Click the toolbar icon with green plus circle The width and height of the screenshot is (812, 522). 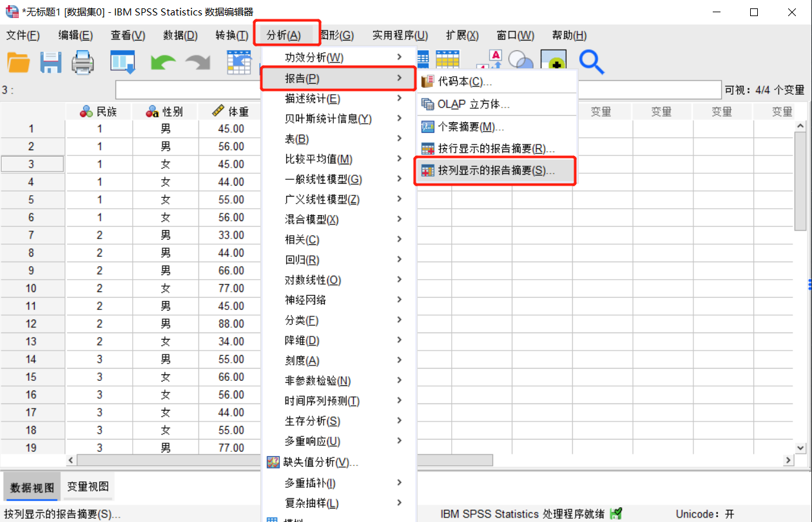click(554, 60)
